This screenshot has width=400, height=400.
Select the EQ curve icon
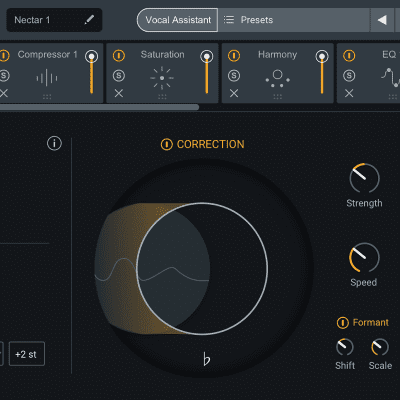[x=391, y=77]
